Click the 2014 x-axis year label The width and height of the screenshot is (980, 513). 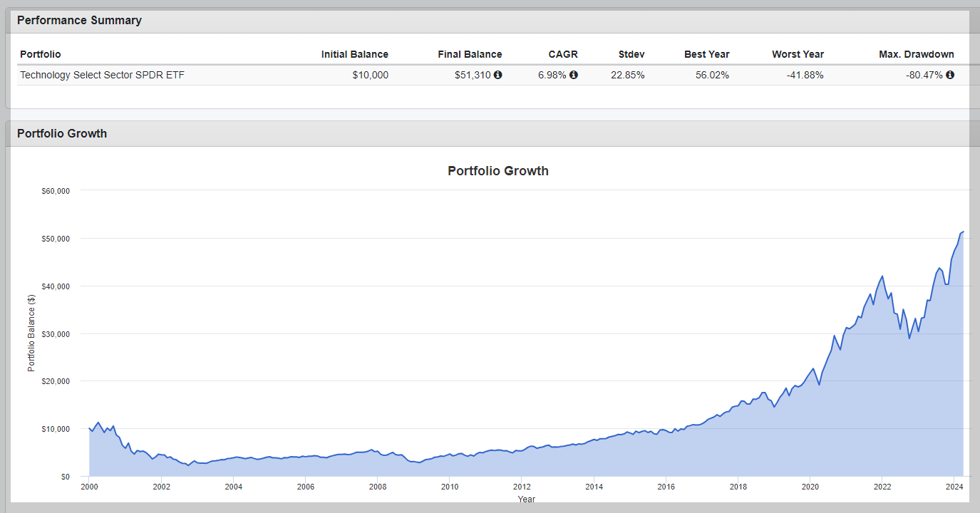594,487
